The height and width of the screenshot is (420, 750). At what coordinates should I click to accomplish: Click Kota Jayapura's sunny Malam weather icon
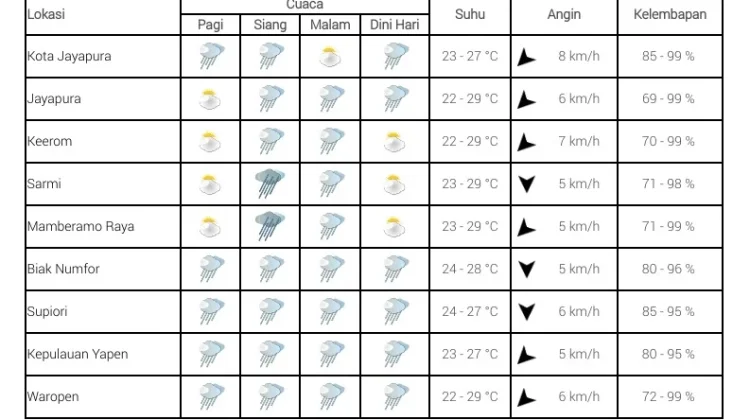(x=330, y=56)
